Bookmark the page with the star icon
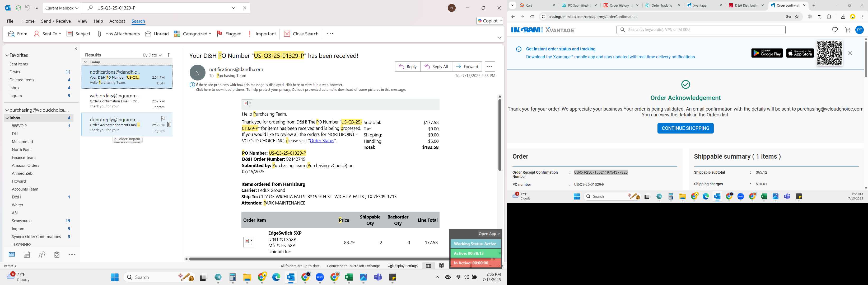Image resolution: width=868 pixels, height=285 pixels. (x=797, y=16)
